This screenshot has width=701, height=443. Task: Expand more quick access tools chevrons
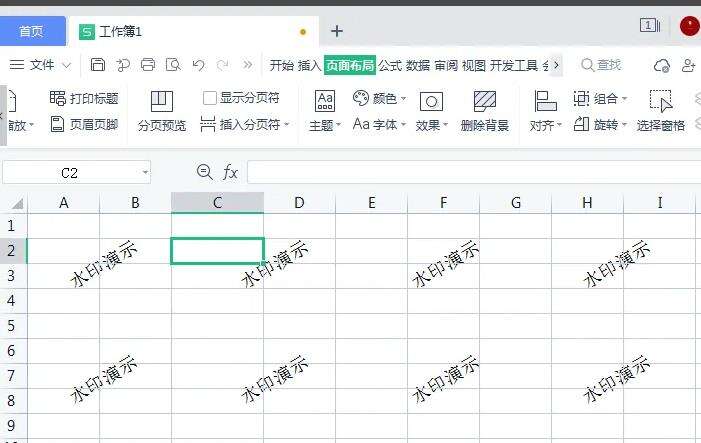[x=247, y=65]
